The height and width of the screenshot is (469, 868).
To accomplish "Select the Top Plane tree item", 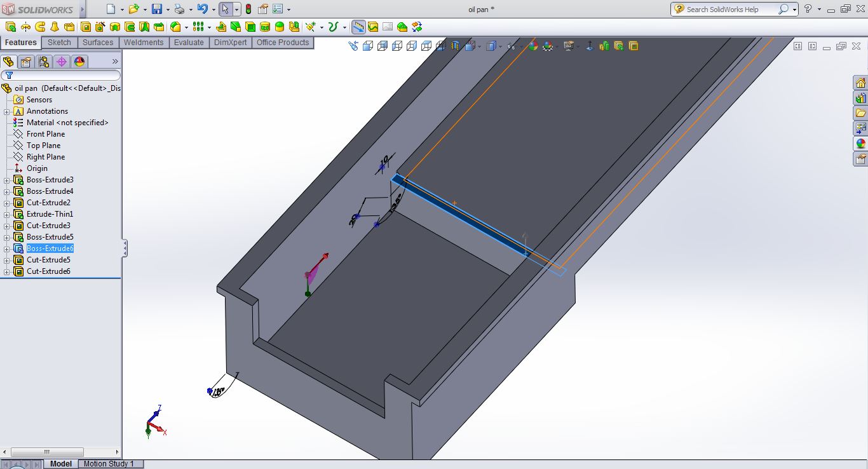I will [x=44, y=146].
